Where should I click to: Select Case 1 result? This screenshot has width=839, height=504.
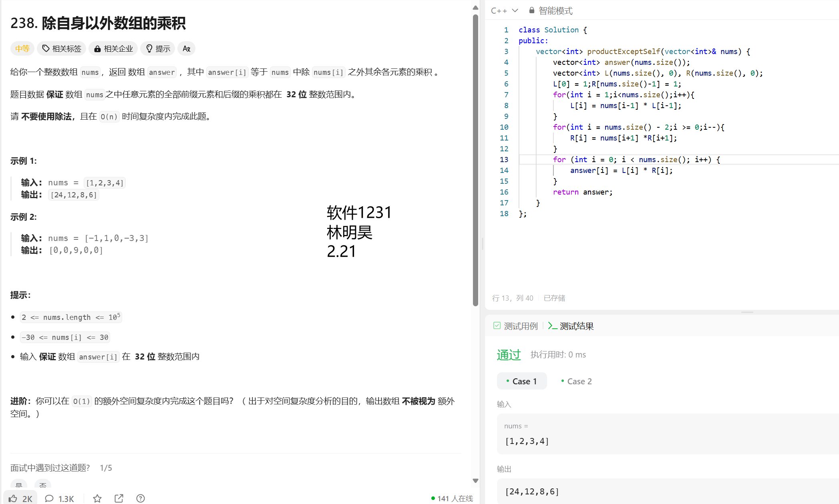click(x=522, y=381)
